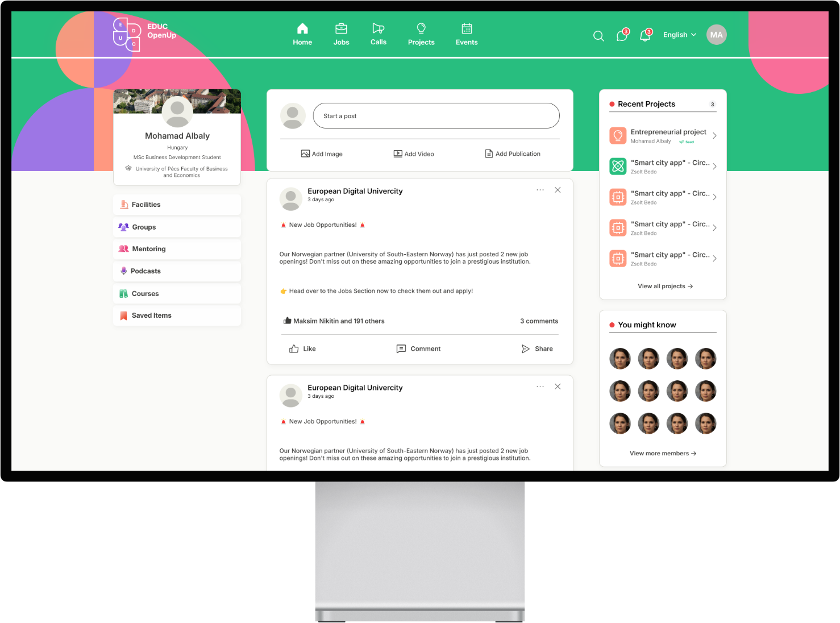Dismiss the first post with X

click(x=558, y=190)
